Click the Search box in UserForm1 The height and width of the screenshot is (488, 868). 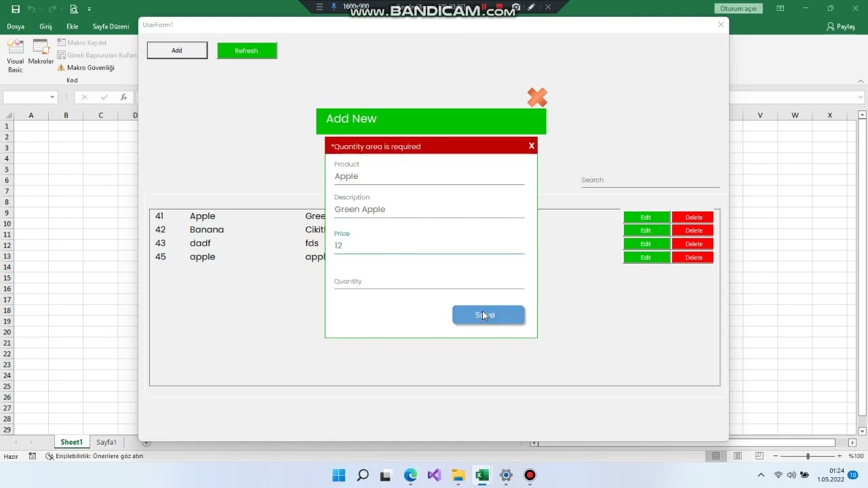pos(650,180)
